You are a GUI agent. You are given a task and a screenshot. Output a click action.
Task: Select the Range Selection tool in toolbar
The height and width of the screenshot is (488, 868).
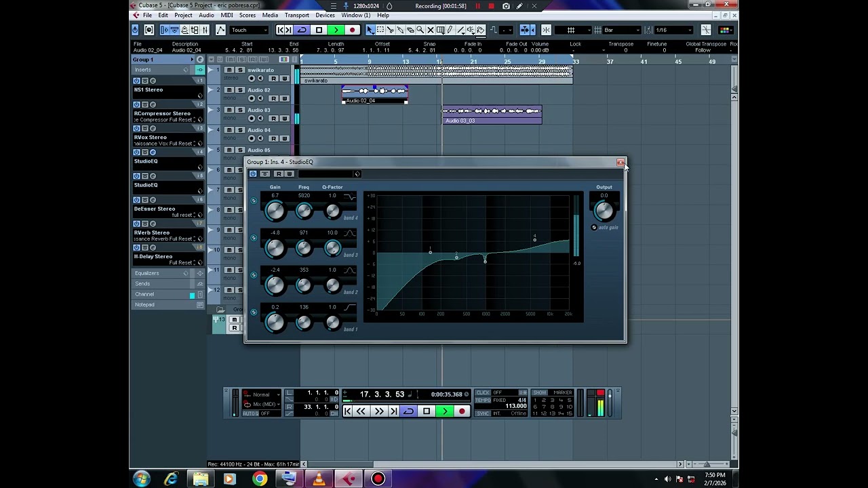click(380, 30)
